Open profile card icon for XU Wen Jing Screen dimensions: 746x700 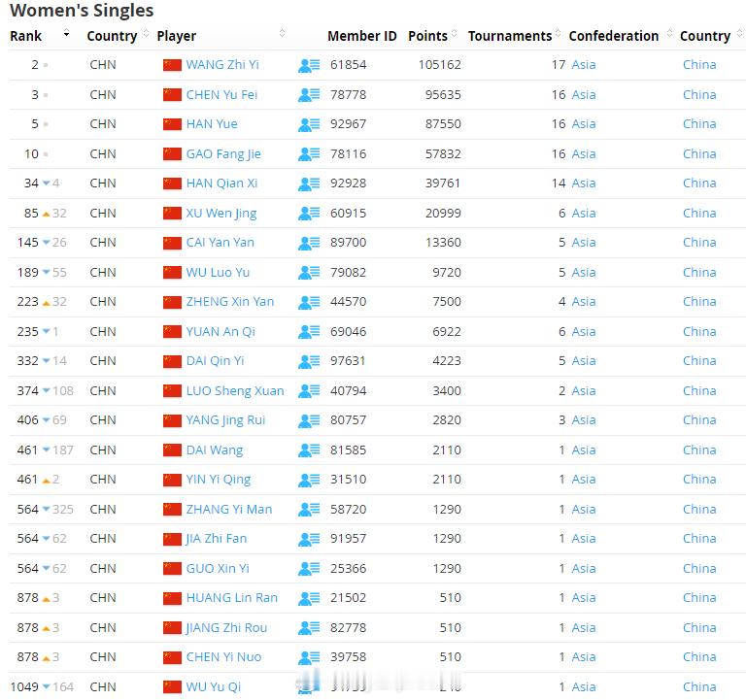[x=309, y=214]
